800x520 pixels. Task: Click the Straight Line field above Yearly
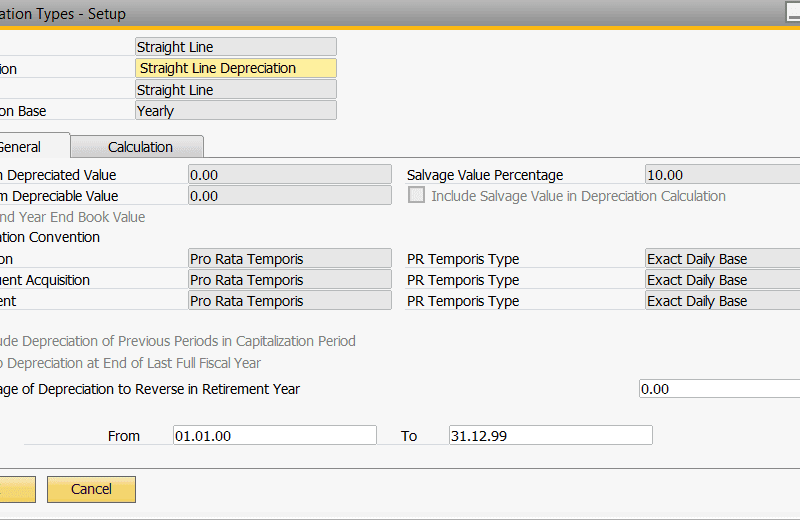click(236, 90)
